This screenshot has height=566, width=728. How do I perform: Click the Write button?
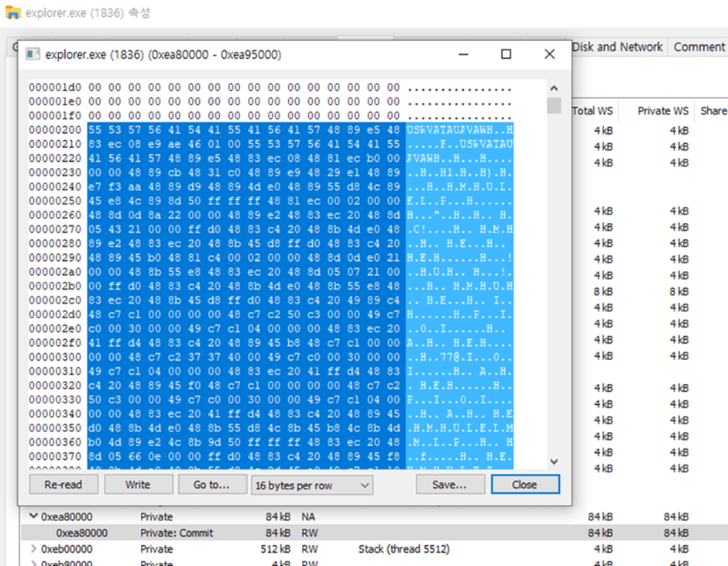pos(138,484)
